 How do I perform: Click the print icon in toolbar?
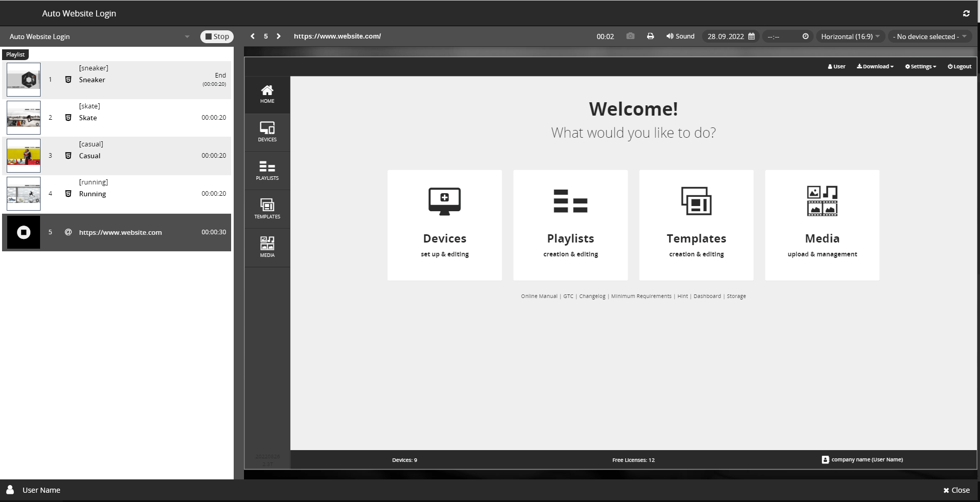(650, 36)
